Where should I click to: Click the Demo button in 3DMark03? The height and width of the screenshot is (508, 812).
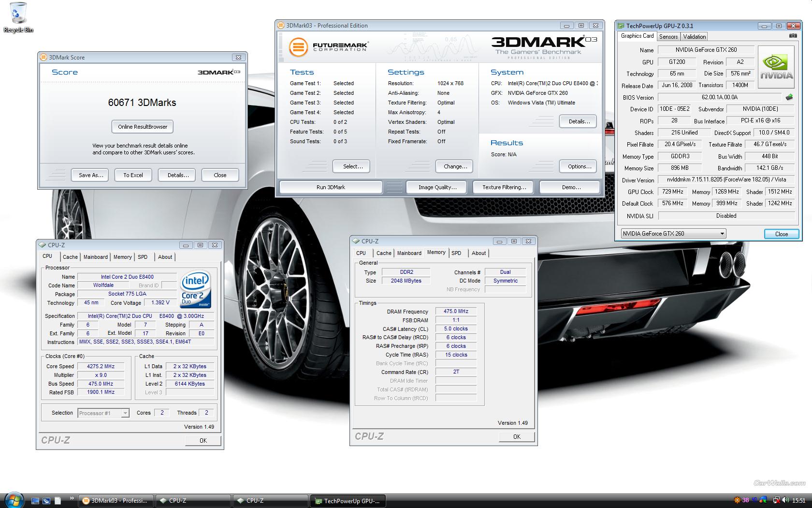[571, 187]
